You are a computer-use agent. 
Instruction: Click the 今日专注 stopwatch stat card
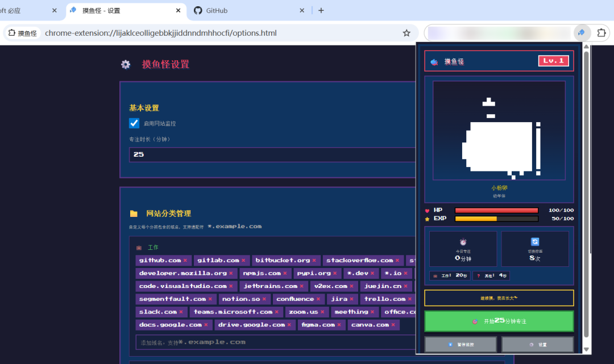[x=463, y=249]
